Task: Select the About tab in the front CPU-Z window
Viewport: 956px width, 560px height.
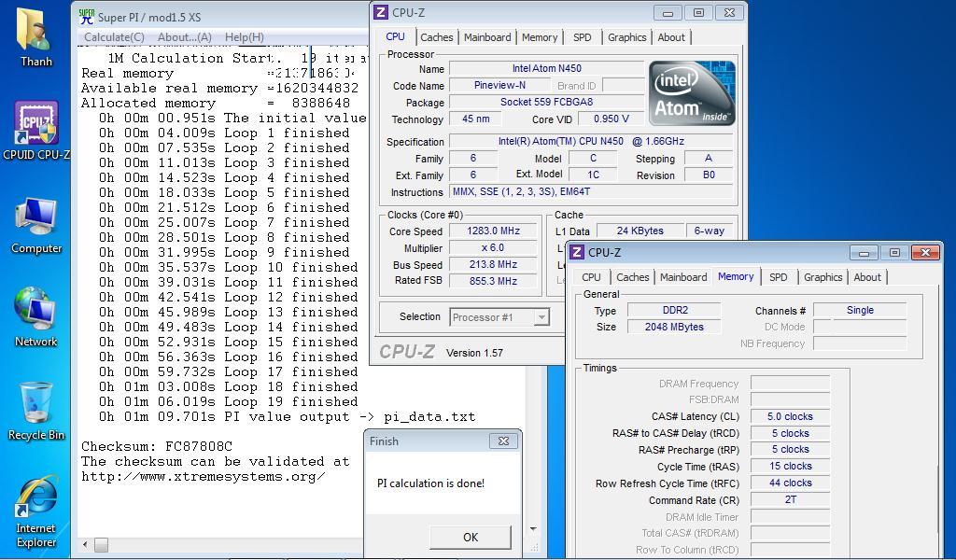Action: point(867,277)
